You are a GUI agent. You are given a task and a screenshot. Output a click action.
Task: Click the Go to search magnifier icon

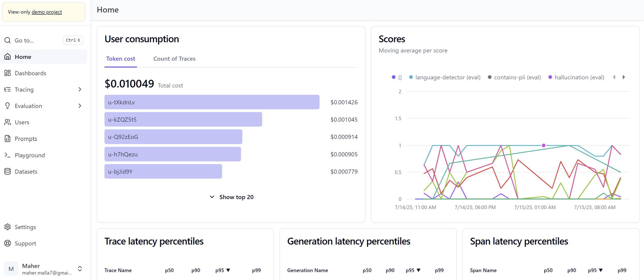(8, 40)
